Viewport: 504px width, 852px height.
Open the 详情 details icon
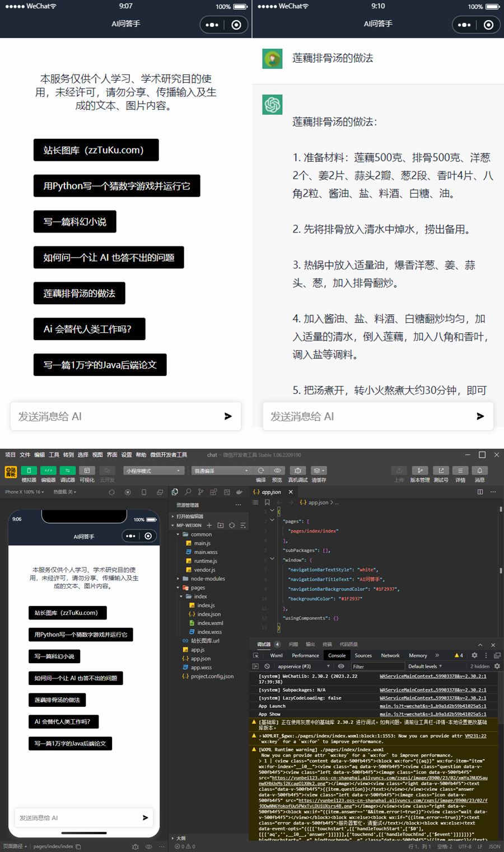(460, 471)
